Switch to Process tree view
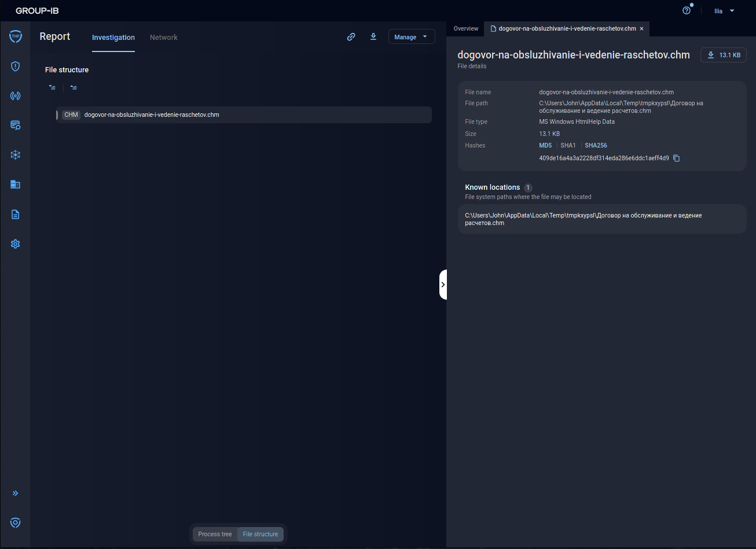Image resolution: width=756 pixels, height=549 pixels. pyautogui.click(x=214, y=534)
